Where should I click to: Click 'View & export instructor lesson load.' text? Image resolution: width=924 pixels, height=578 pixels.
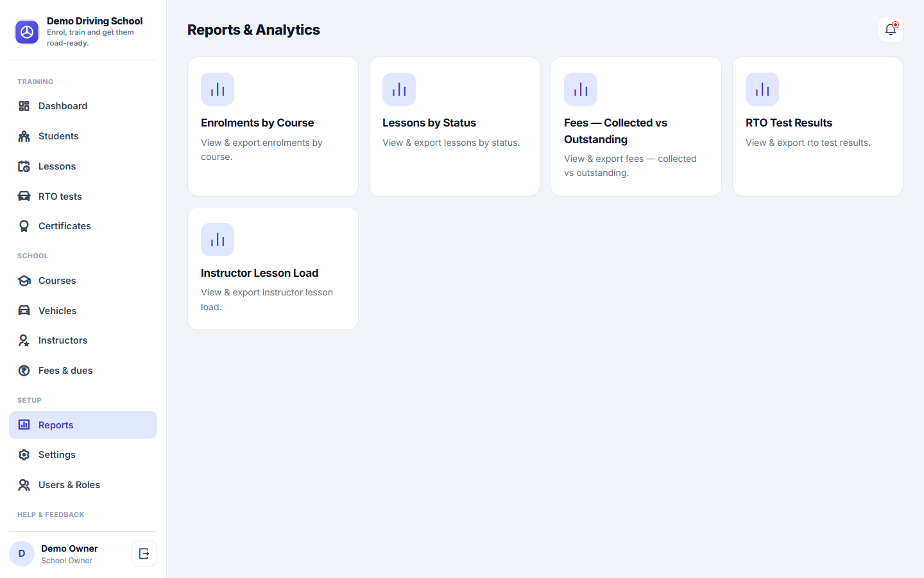267,299
